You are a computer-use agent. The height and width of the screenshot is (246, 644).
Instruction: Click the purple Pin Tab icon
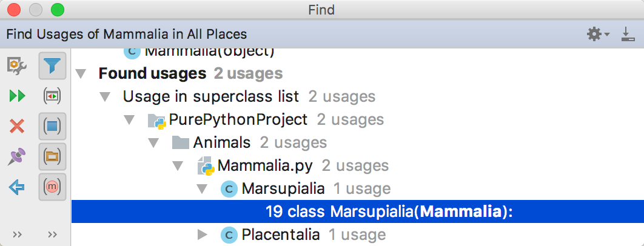pos(17,157)
